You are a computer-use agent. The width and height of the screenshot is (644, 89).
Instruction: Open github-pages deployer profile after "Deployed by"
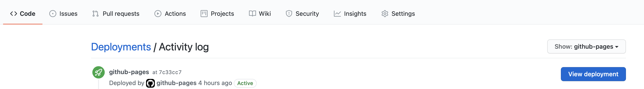(x=176, y=83)
